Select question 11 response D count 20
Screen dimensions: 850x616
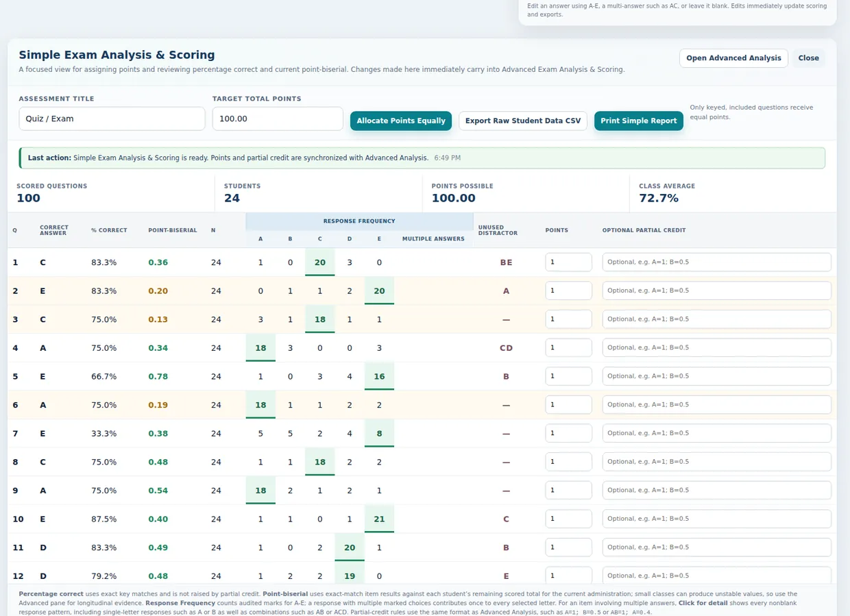click(x=350, y=547)
